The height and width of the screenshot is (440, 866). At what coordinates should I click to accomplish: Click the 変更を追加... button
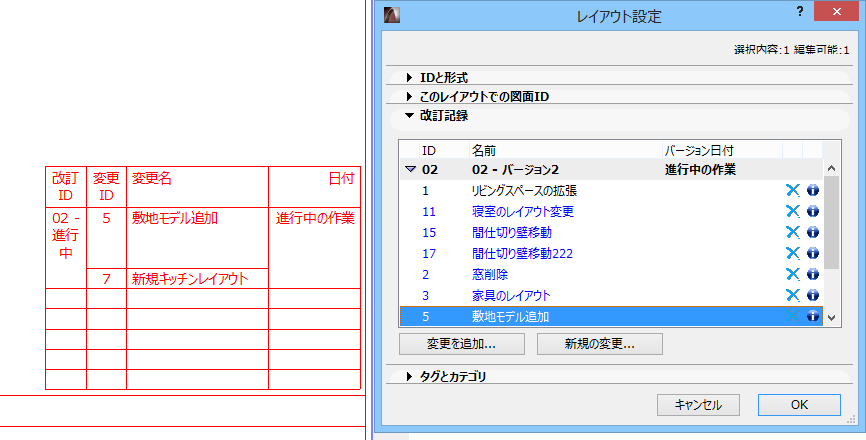coord(462,344)
